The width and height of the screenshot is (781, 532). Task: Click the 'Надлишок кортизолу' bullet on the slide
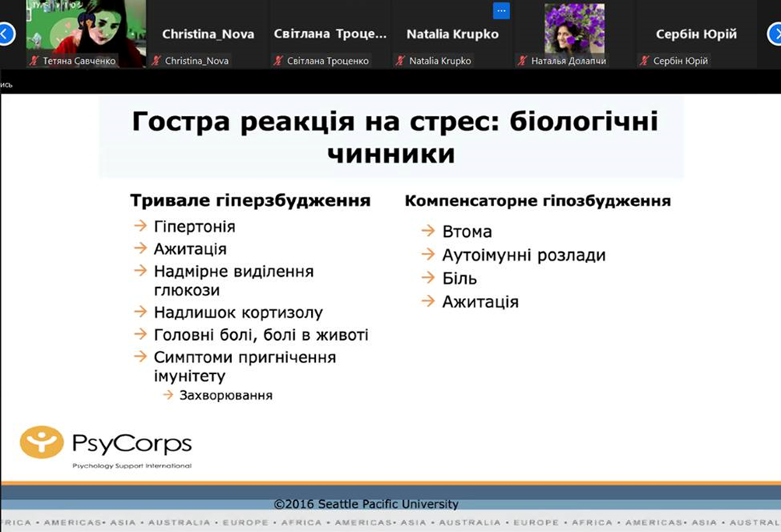tap(238, 313)
